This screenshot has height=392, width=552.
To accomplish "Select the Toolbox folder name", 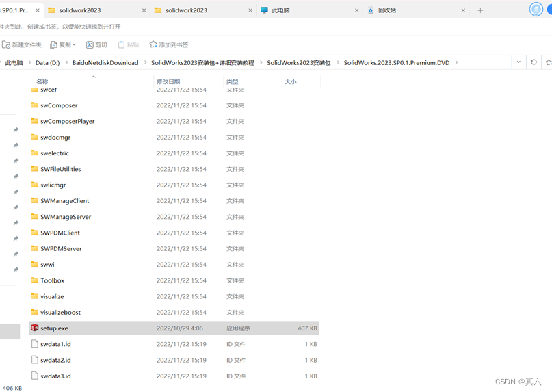I will (x=53, y=280).
